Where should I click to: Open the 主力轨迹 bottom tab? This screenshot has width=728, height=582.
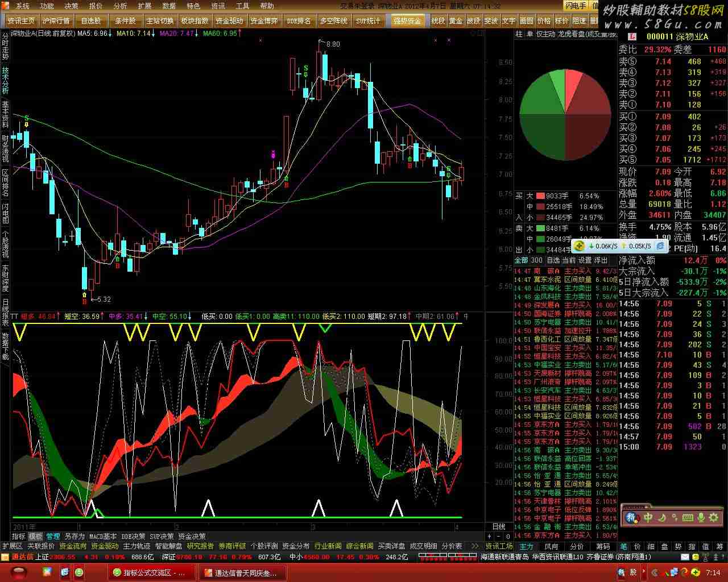tap(136, 546)
